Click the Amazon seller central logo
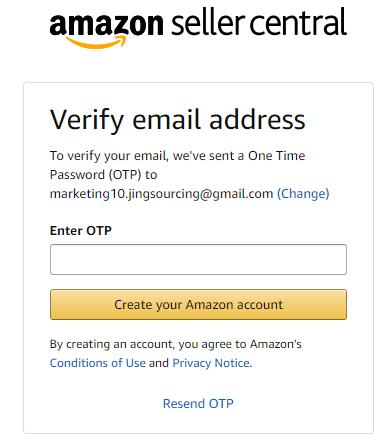 point(198,27)
